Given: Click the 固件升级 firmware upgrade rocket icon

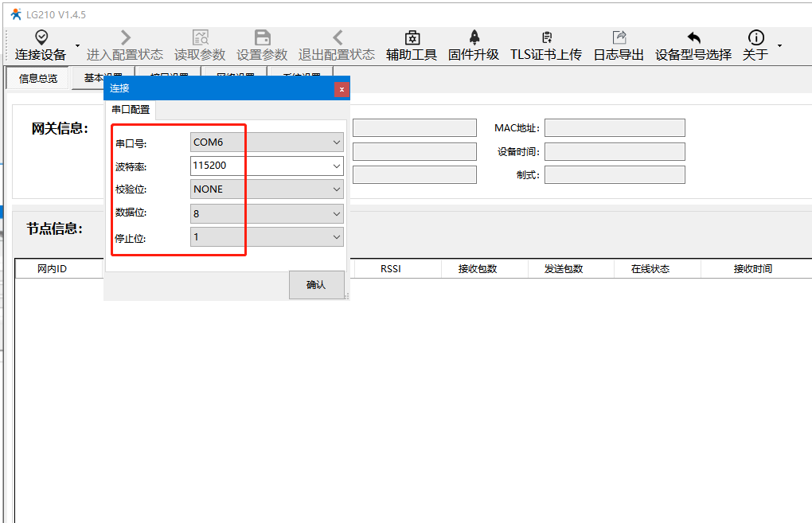Looking at the screenshot, I should [x=474, y=38].
